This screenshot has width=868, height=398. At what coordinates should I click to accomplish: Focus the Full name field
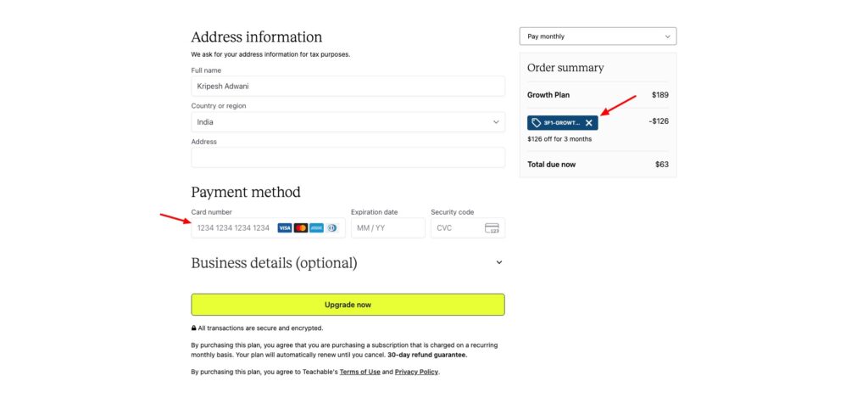coord(348,86)
